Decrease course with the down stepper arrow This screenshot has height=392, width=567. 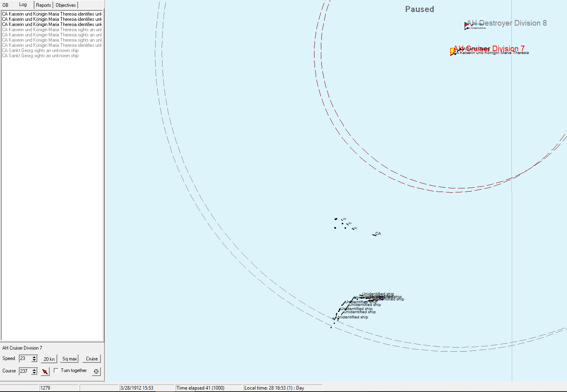[34, 374]
